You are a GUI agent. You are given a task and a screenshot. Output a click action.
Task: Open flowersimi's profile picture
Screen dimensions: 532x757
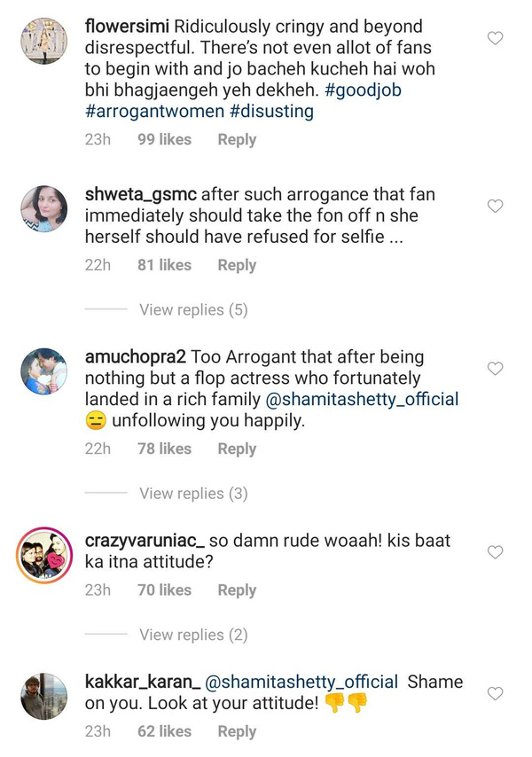click(x=43, y=41)
